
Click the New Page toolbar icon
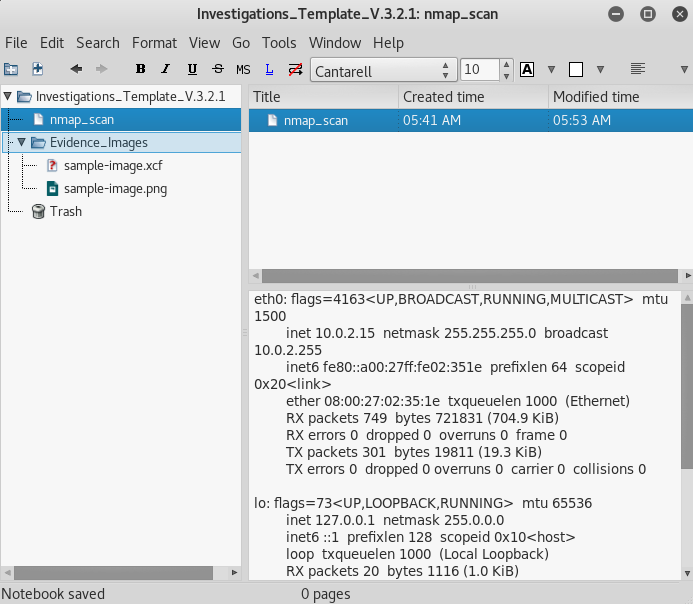click(x=38, y=69)
